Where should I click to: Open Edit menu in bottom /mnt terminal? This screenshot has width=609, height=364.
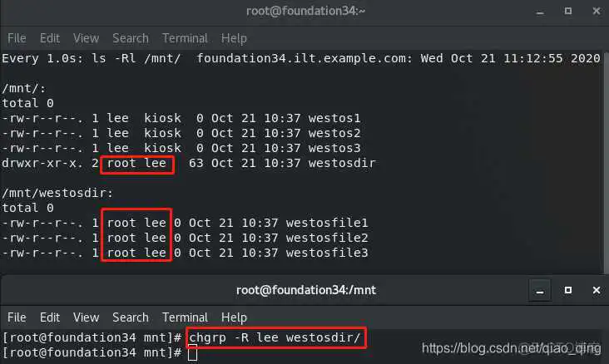(x=50, y=317)
